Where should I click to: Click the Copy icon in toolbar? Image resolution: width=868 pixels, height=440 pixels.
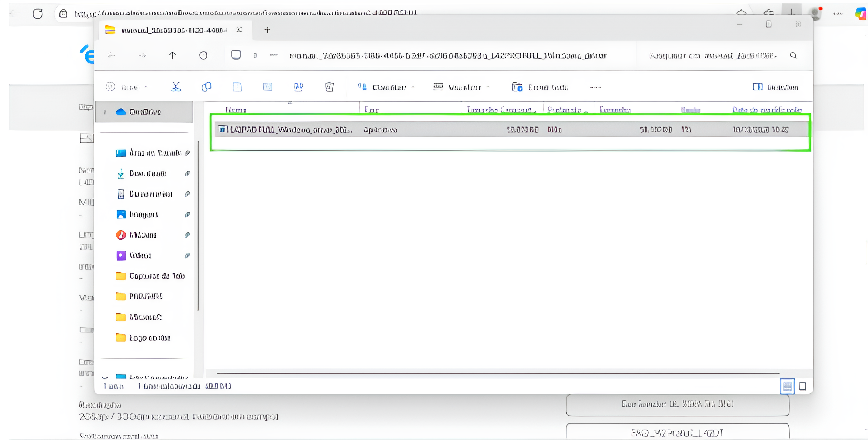click(206, 87)
